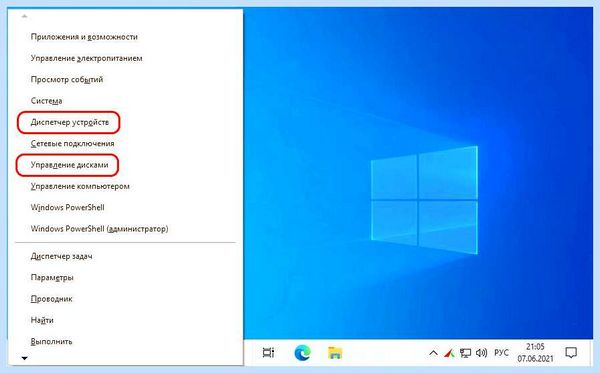Image resolution: width=600 pixels, height=373 pixels.
Task: Click the scroll-up arrow at the menu top
Action: (x=24, y=16)
